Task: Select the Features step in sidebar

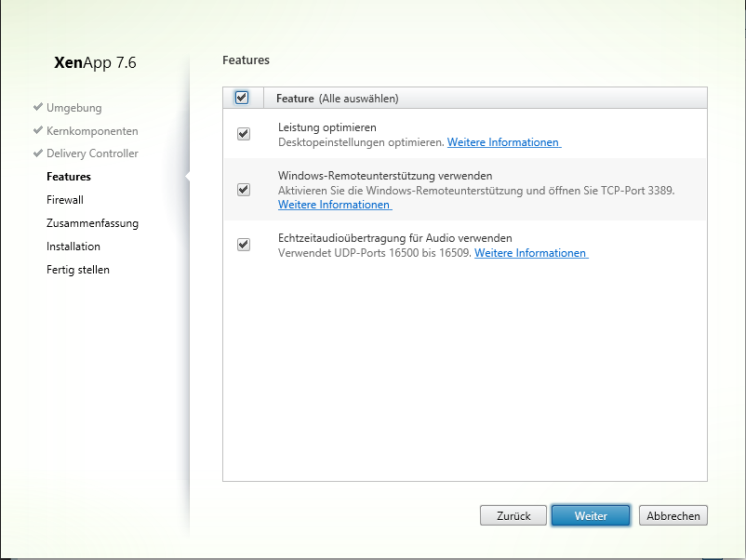Action: (x=69, y=177)
